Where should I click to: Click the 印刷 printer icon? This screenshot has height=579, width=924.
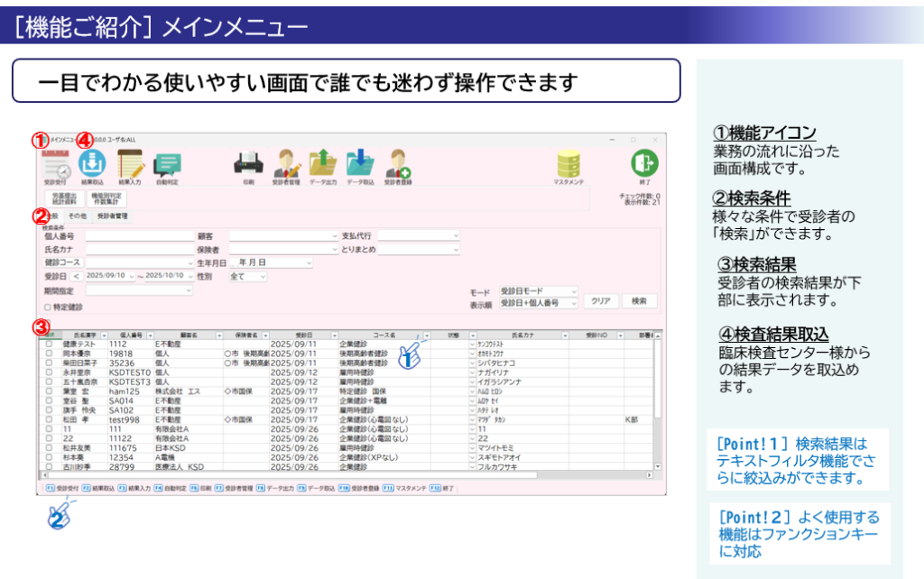(x=248, y=168)
